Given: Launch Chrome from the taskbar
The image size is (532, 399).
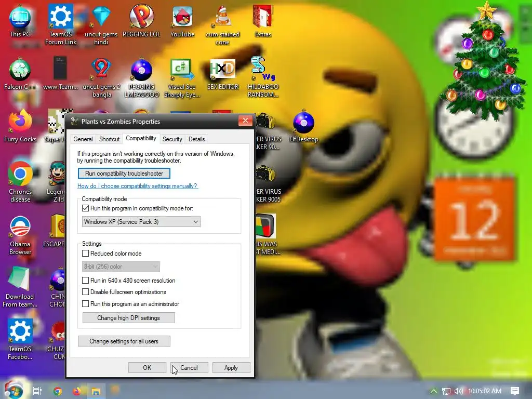Looking at the screenshot, I should point(58,391).
